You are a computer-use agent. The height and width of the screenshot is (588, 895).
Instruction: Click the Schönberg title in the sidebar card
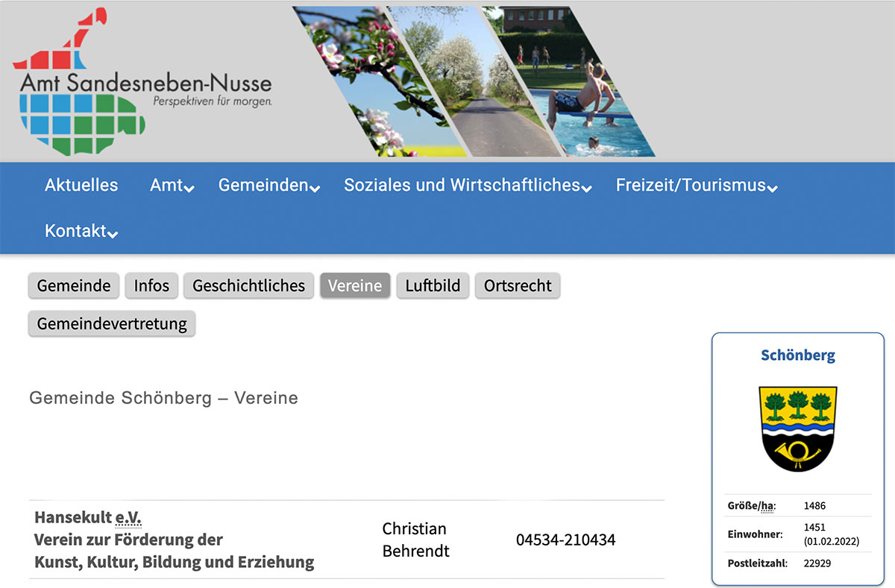pos(798,355)
